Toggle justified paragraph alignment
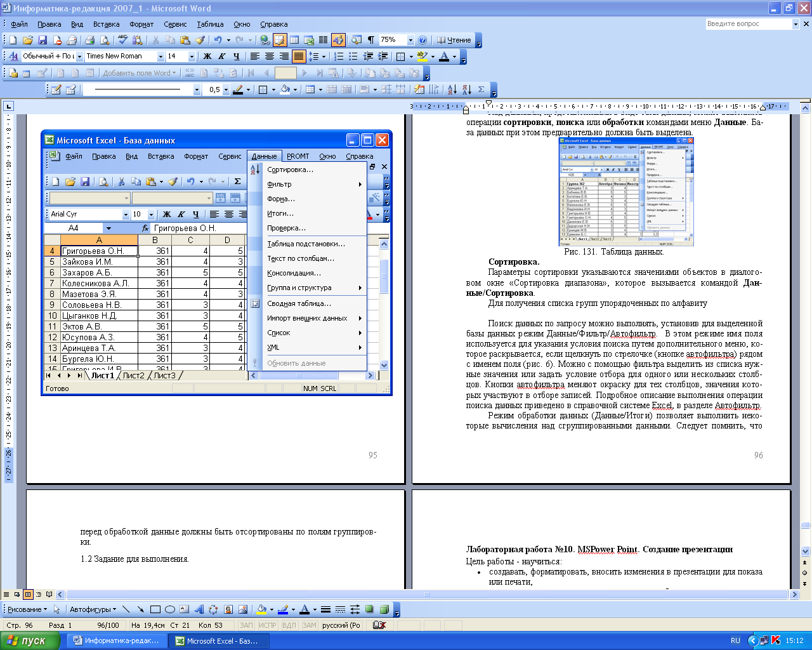Viewport: 812px width, 650px height. 299,56
